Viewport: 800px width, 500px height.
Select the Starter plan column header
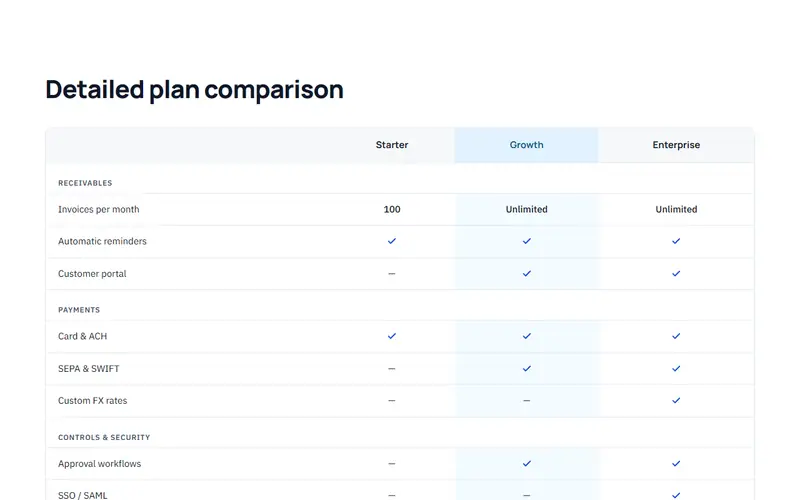392,145
